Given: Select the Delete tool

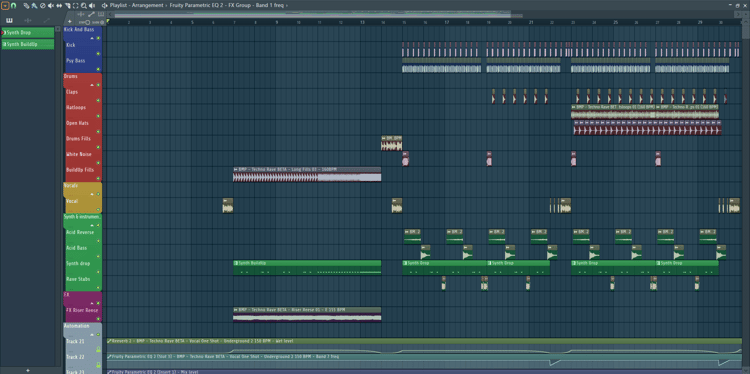Looking at the screenshot, I should pyautogui.click(x=43, y=6).
